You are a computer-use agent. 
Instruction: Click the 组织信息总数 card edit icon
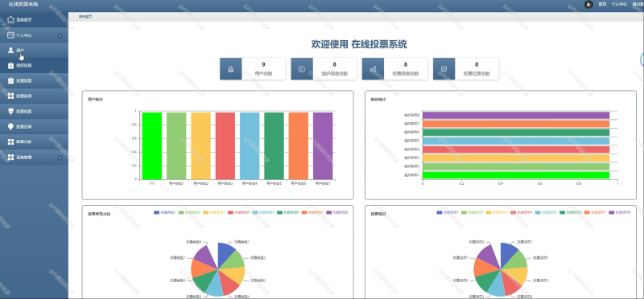(x=302, y=69)
